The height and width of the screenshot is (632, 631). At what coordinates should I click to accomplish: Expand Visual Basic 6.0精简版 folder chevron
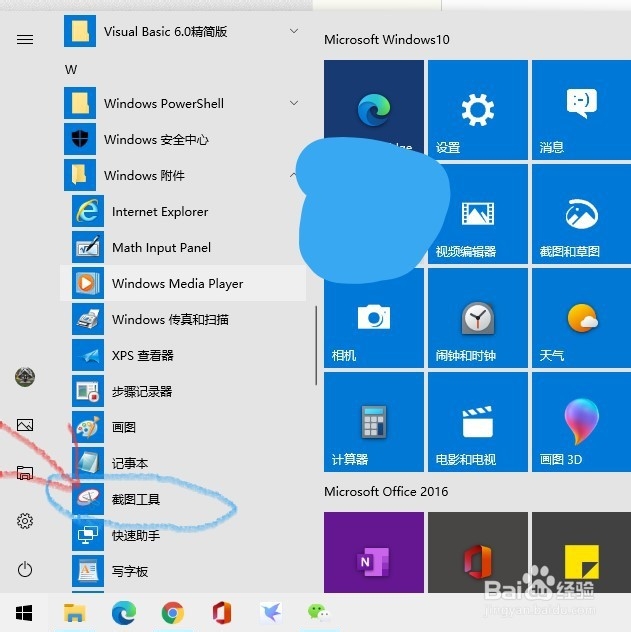tap(294, 31)
